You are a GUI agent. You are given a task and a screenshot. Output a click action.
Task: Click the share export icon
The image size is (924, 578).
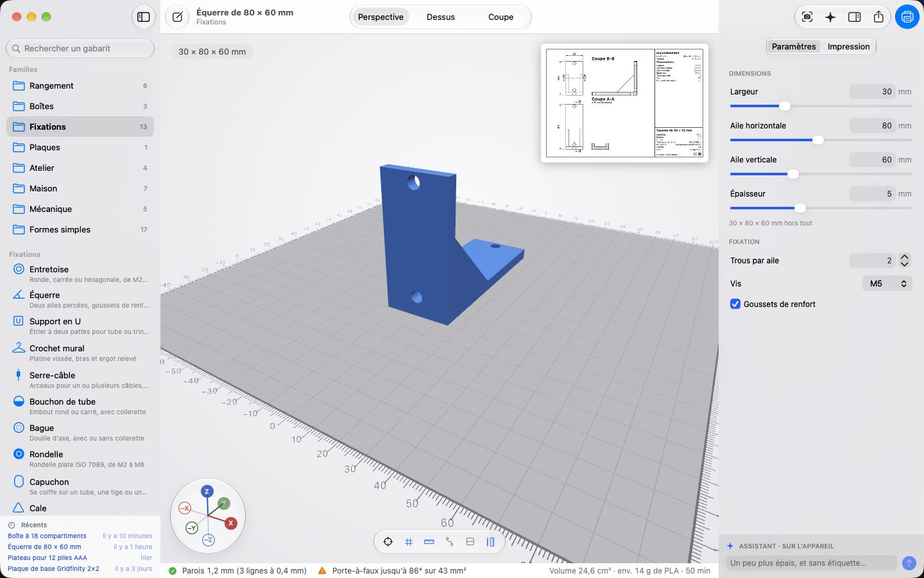click(878, 17)
